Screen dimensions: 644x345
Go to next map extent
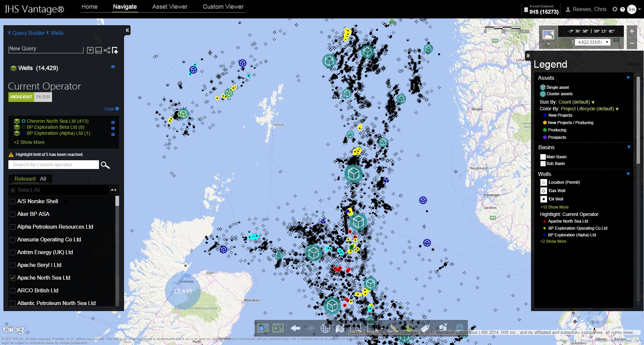pos(310,328)
